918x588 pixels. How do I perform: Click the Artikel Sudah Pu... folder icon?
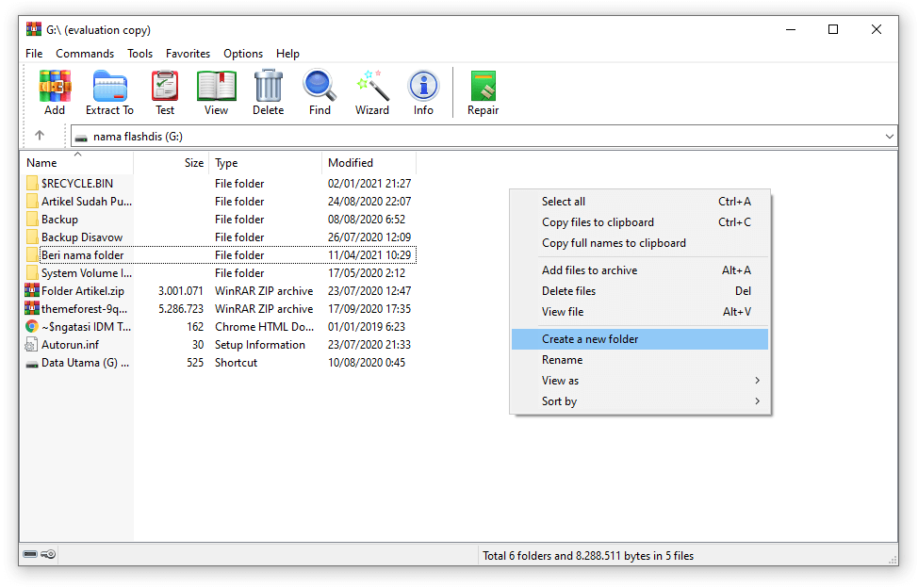(x=32, y=202)
